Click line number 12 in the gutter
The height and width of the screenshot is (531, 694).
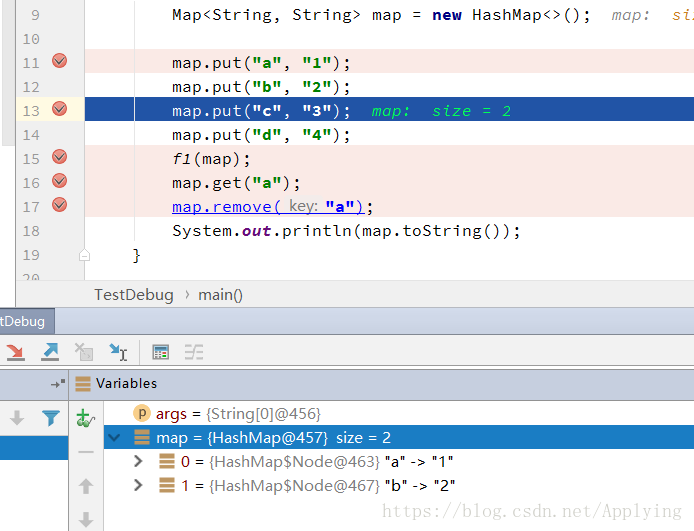point(31,87)
